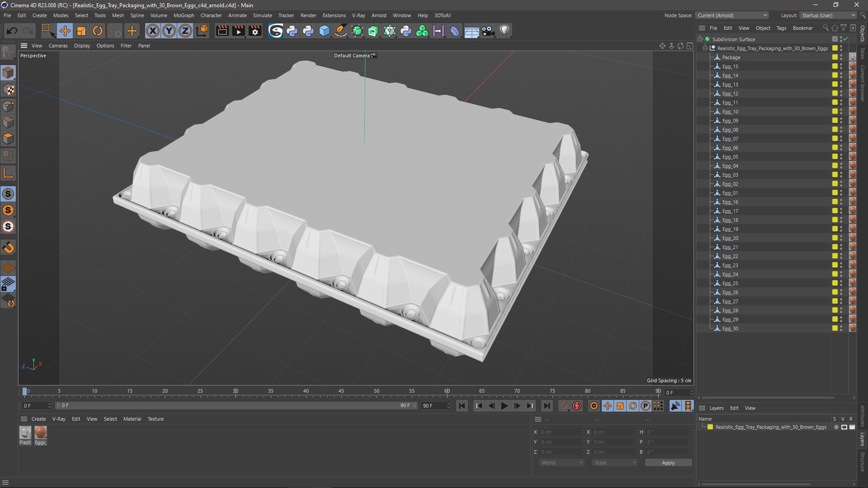Select Egg_22 in object list

pyautogui.click(x=730, y=256)
